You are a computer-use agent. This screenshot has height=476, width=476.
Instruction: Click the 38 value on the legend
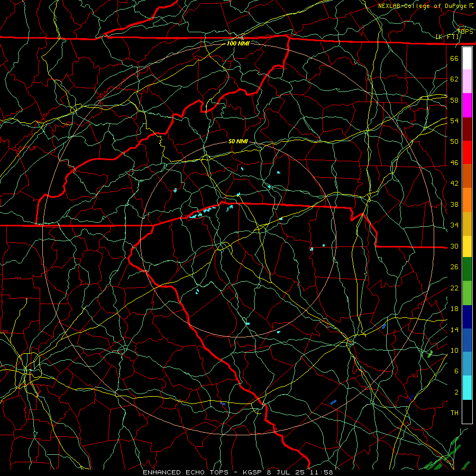[454, 204]
